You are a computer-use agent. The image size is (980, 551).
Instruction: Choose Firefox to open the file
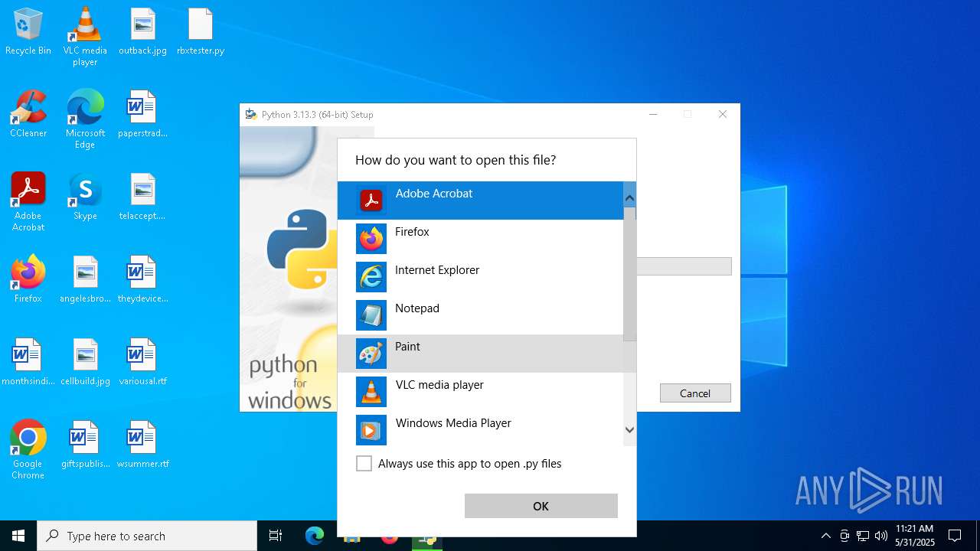(x=481, y=239)
